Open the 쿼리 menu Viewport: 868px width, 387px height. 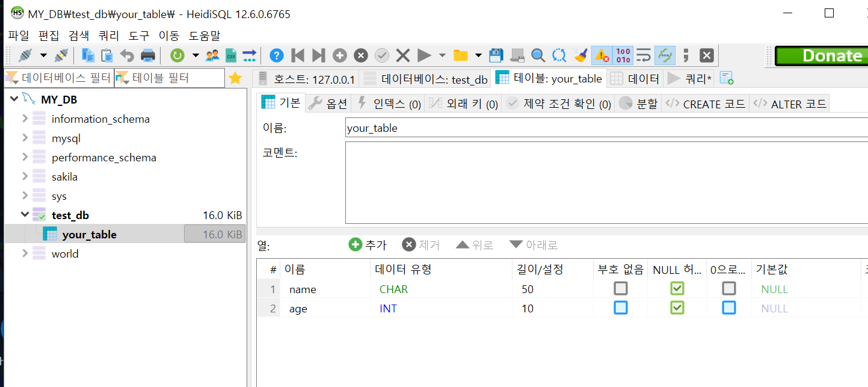109,36
